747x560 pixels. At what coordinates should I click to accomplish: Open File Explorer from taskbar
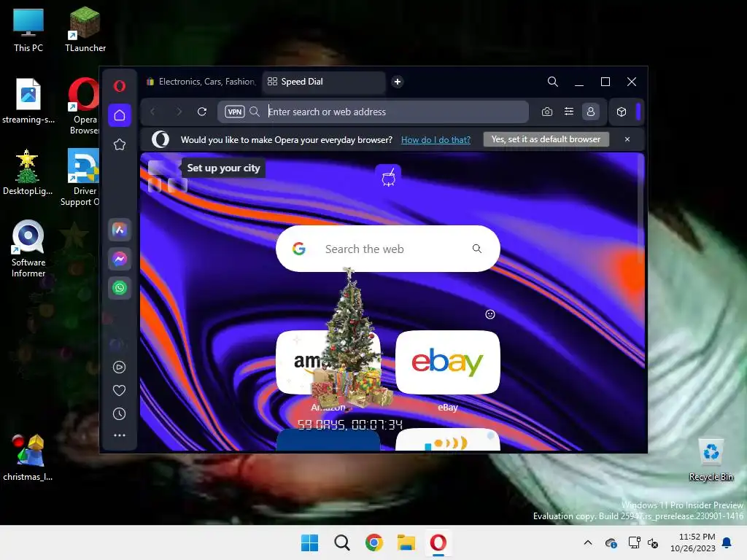coord(406,542)
